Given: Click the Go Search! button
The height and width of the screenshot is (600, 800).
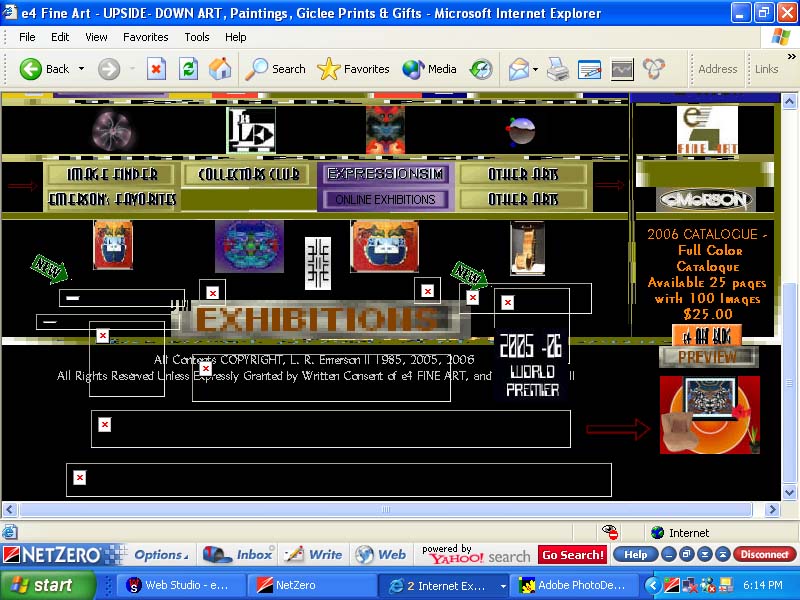Looking at the screenshot, I should (x=572, y=555).
